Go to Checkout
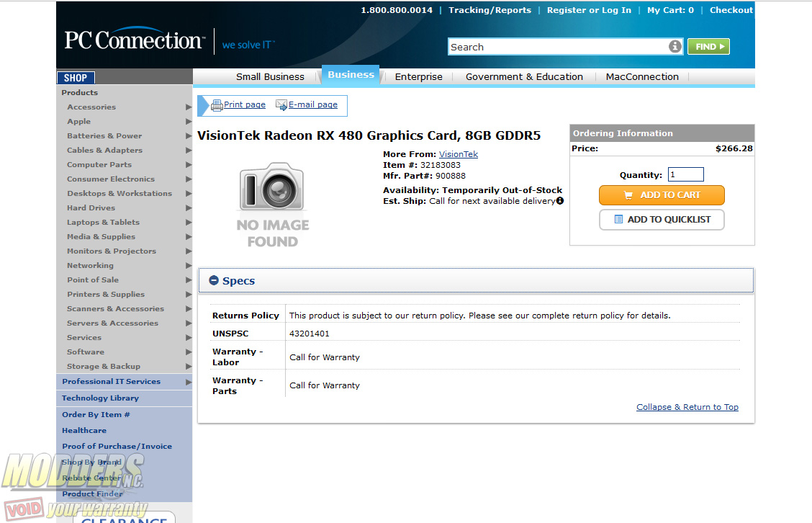 [731, 10]
